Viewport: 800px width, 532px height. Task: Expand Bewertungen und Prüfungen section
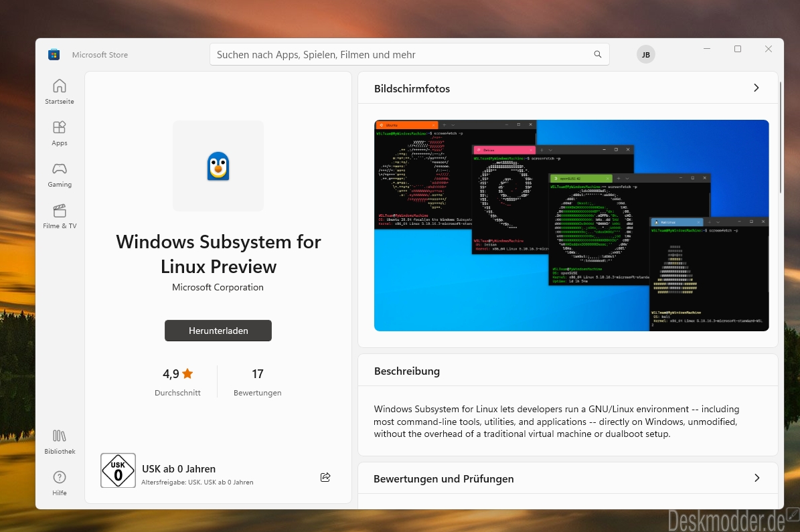click(x=756, y=478)
